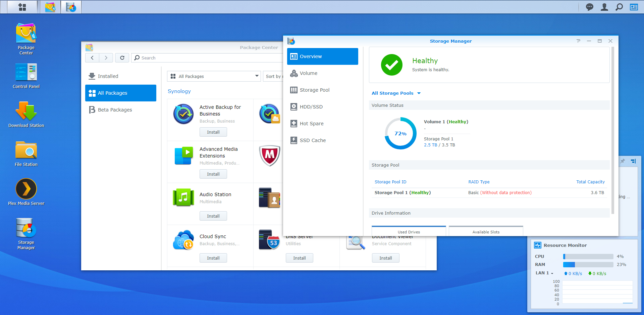
Task: Install DNS Server
Action: coord(299,258)
